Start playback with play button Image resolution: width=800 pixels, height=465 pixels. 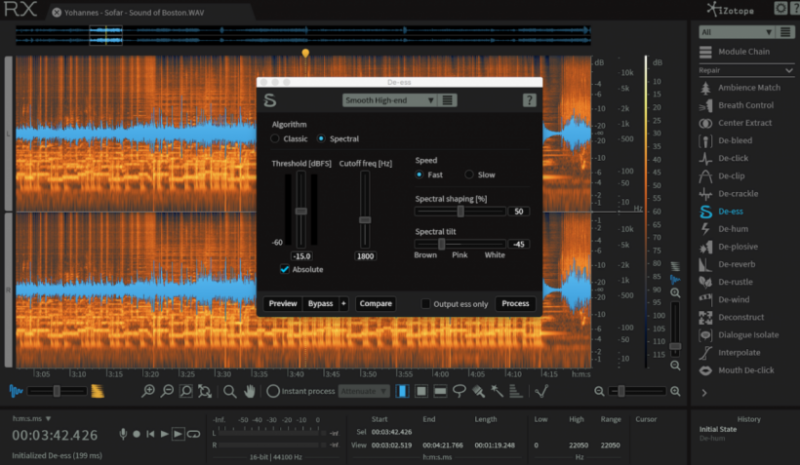pos(164,434)
